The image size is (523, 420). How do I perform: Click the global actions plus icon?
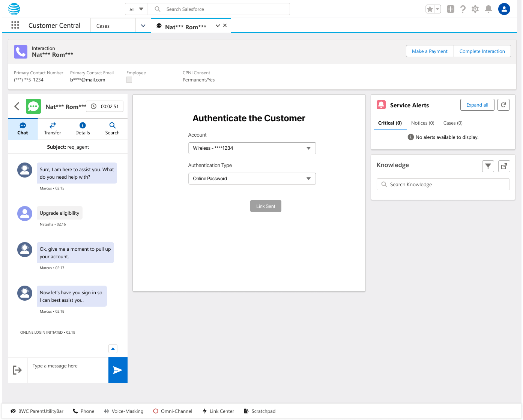451,9
